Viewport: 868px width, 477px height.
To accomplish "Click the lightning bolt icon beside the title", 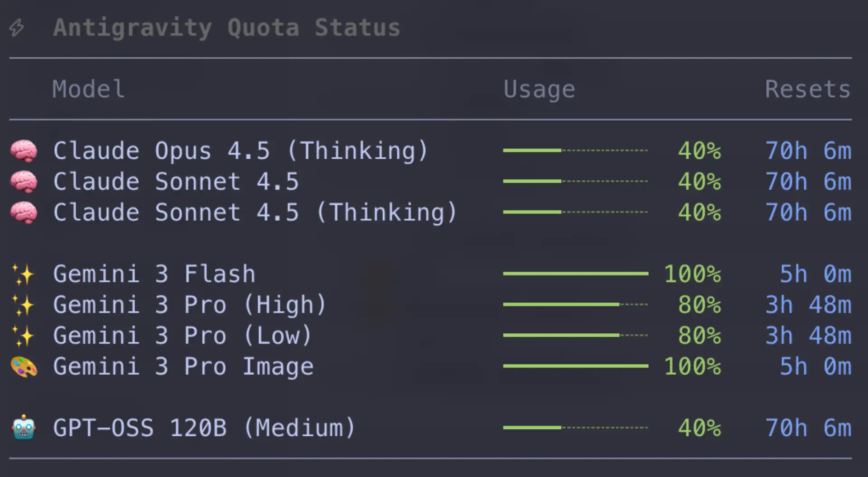I will tap(17, 28).
